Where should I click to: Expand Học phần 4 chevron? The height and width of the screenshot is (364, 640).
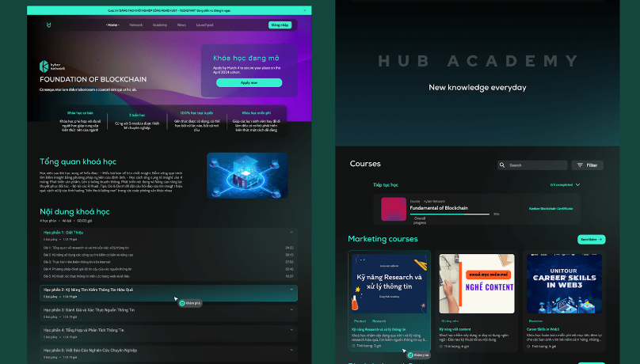291,330
